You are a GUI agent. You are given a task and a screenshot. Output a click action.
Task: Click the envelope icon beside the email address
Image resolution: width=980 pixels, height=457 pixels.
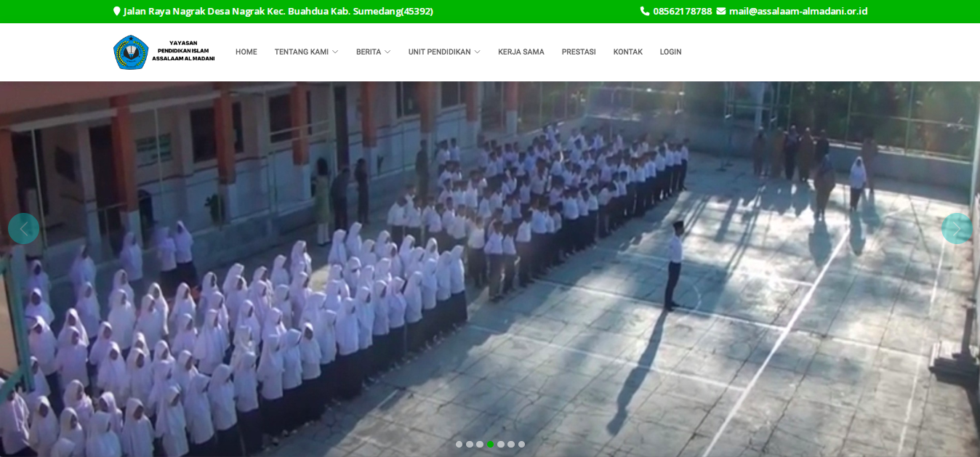[720, 12]
